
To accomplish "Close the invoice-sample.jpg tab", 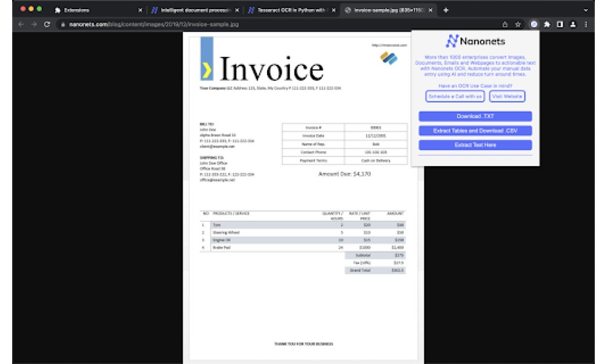I will (430, 10).
